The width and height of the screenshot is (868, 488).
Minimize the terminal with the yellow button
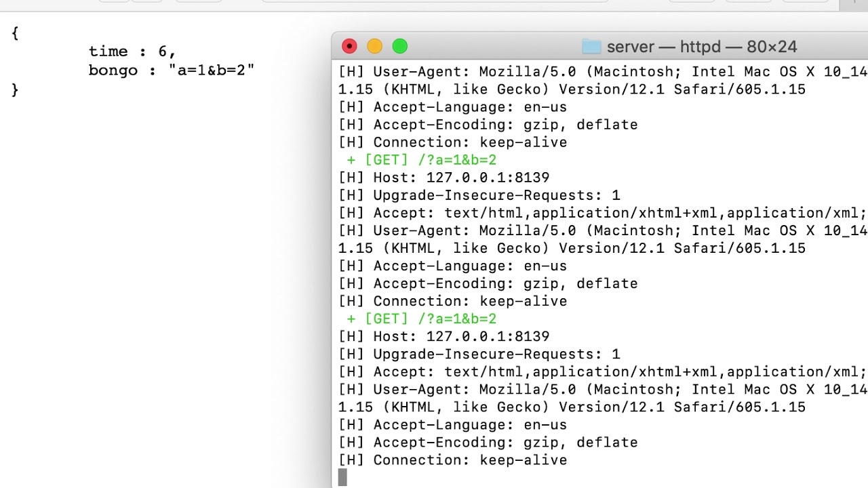pyautogui.click(x=374, y=46)
